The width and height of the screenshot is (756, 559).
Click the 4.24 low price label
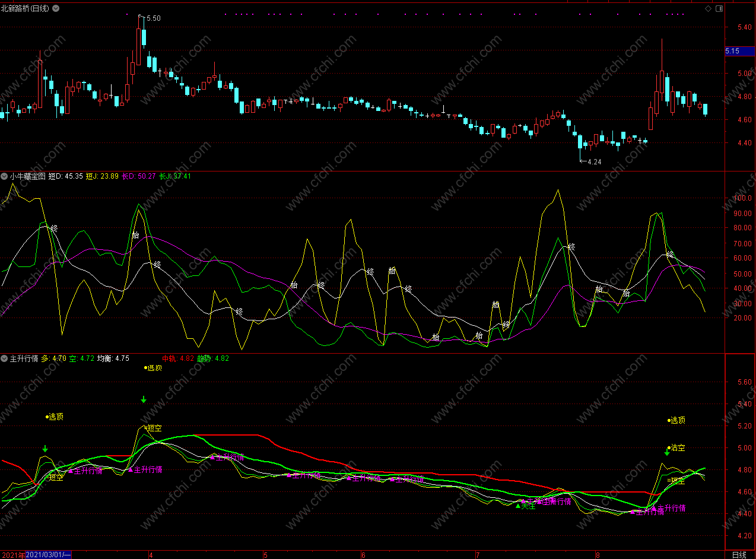pos(594,162)
